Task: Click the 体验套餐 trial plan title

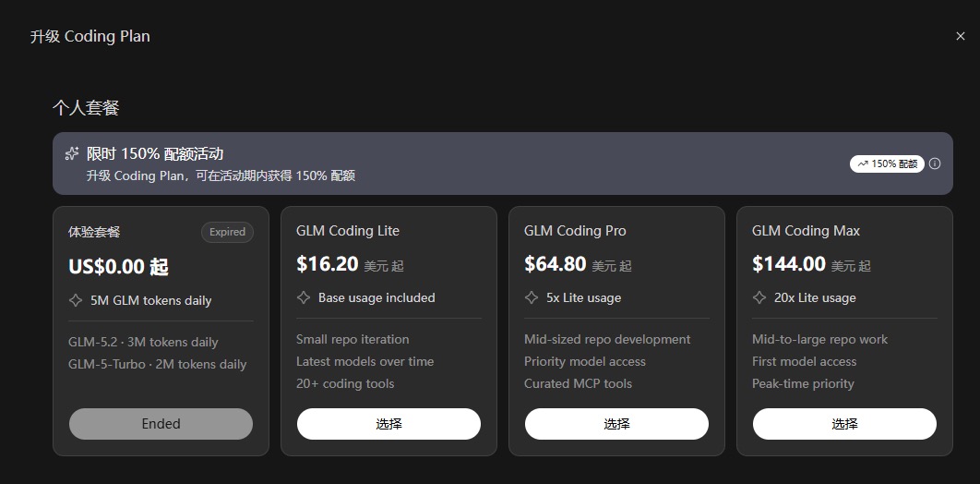Action: pos(94,232)
